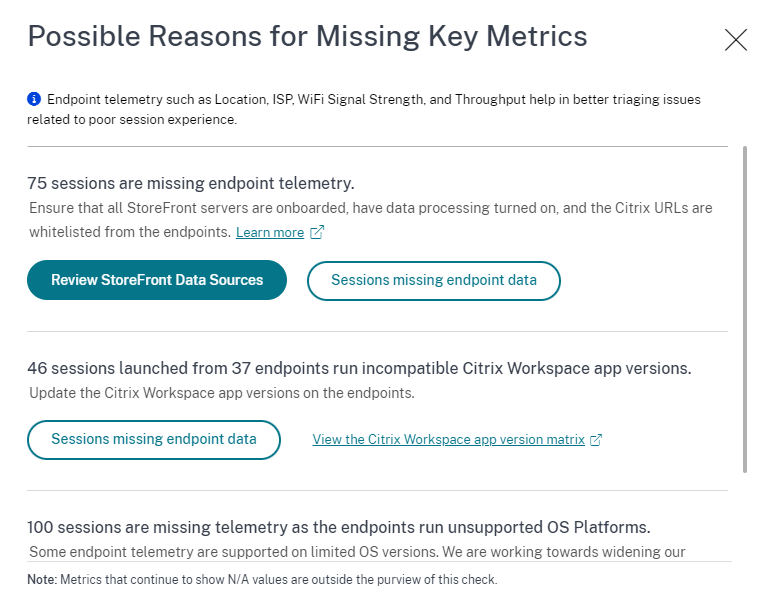The image size is (768, 604).
Task: Open the Citrix Workspace app version matrix link
Action: (x=448, y=439)
